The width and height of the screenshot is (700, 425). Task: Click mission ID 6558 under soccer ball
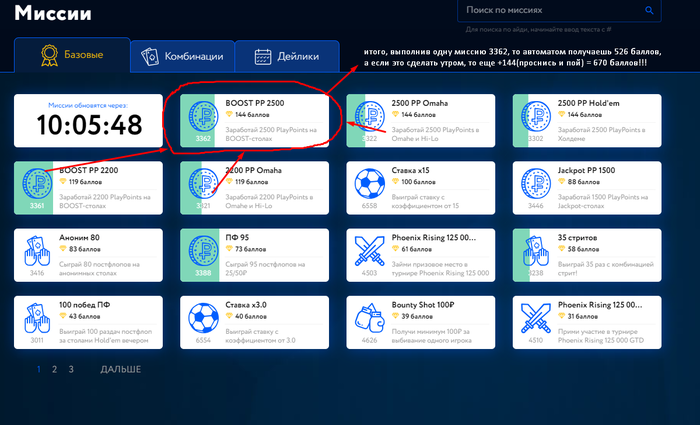[x=369, y=206]
